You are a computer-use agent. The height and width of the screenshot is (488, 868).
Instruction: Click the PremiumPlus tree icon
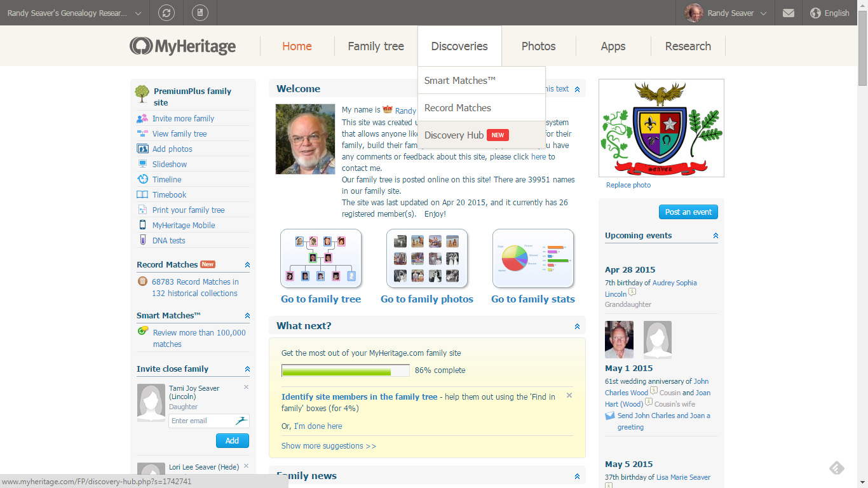pyautogui.click(x=142, y=94)
